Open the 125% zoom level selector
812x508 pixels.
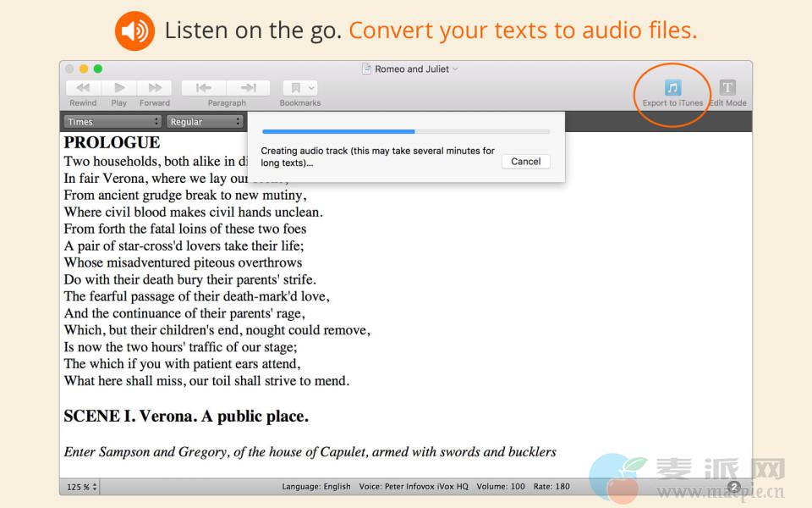pos(82,487)
